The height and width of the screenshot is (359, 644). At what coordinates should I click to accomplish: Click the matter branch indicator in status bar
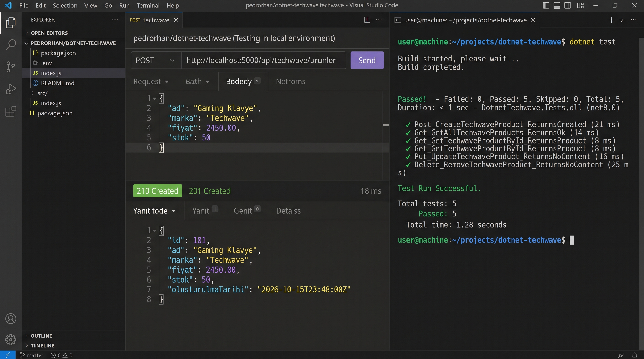32,355
